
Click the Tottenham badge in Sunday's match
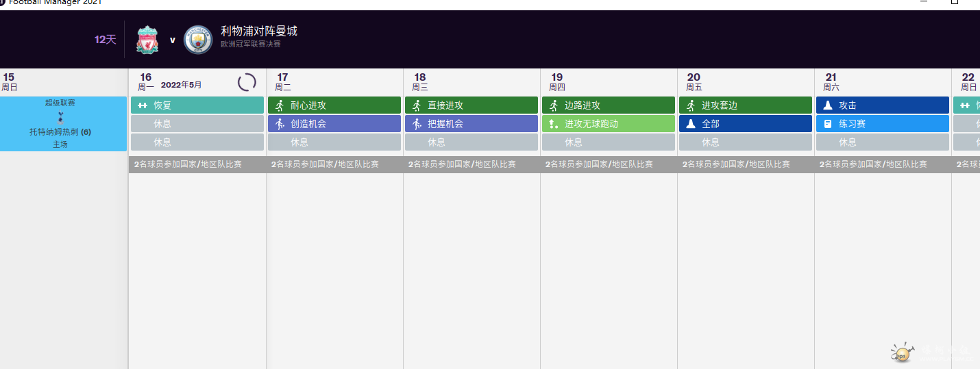tap(60, 117)
